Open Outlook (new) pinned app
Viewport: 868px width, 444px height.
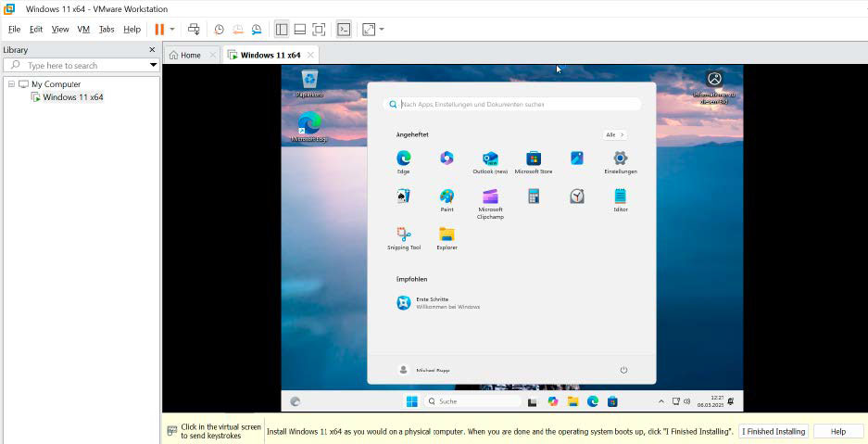(490, 162)
